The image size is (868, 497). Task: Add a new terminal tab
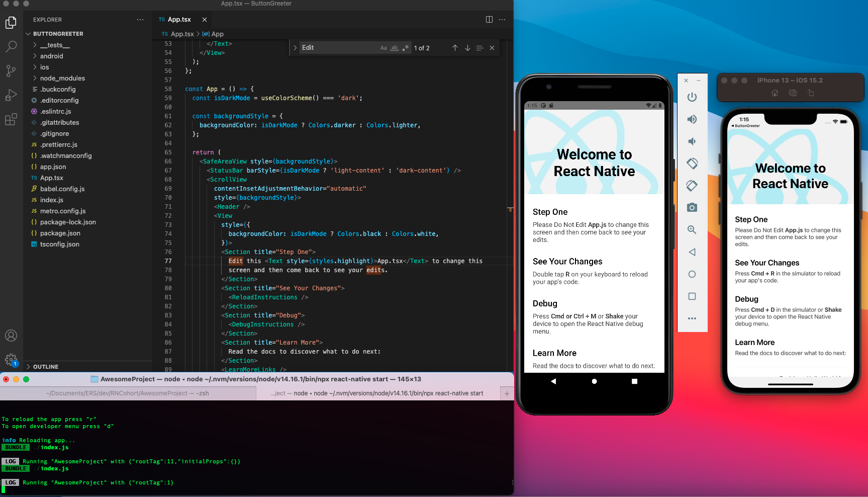(507, 393)
